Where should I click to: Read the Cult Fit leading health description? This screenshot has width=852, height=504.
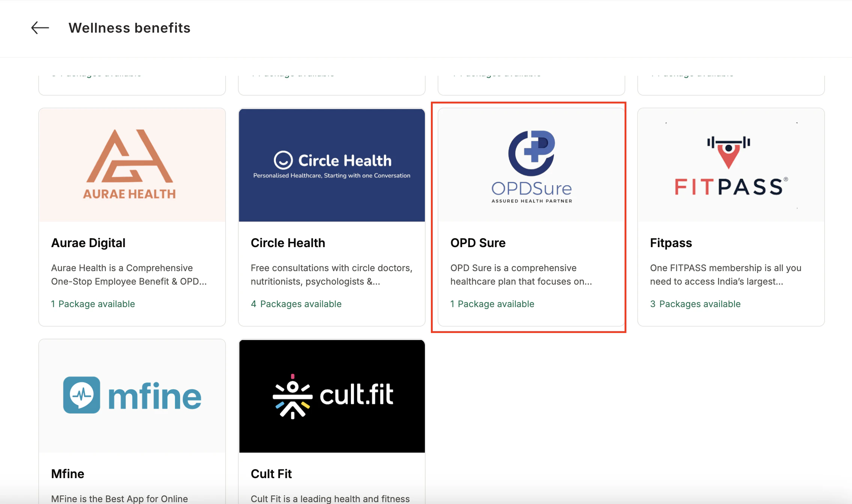pos(330,499)
